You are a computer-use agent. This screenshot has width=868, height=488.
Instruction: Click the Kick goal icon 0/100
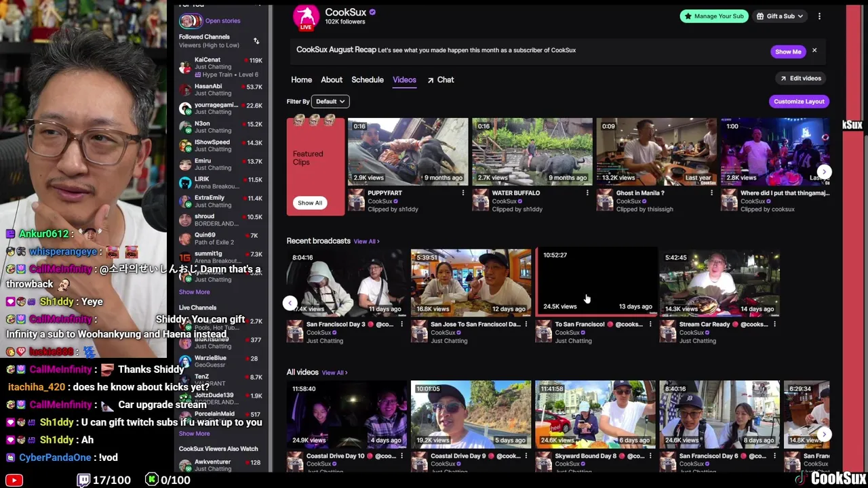151,480
